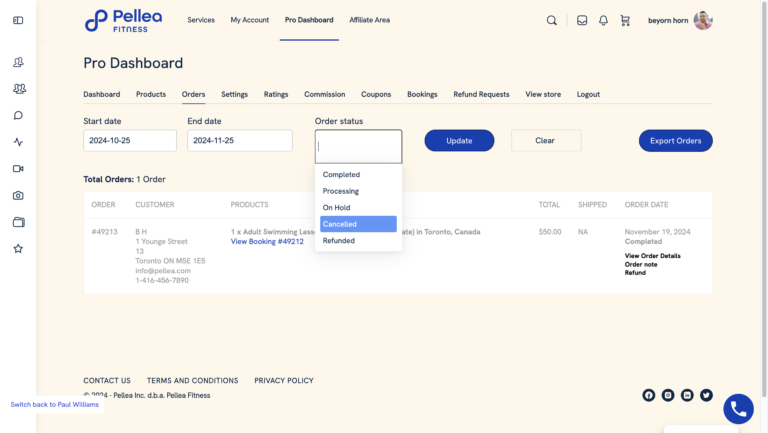Select Cancelled from the status dropdown

(358, 224)
